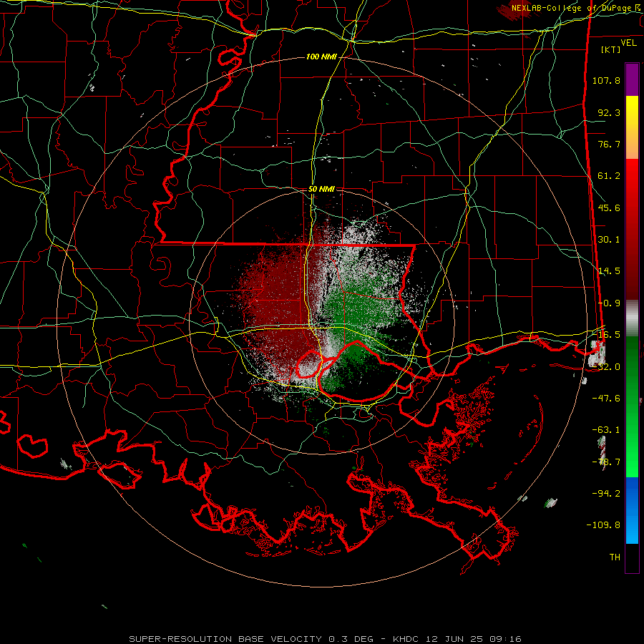The height and width of the screenshot is (644, 644).
Task: Select the 45.6 velocity scale value
Action: (609, 208)
